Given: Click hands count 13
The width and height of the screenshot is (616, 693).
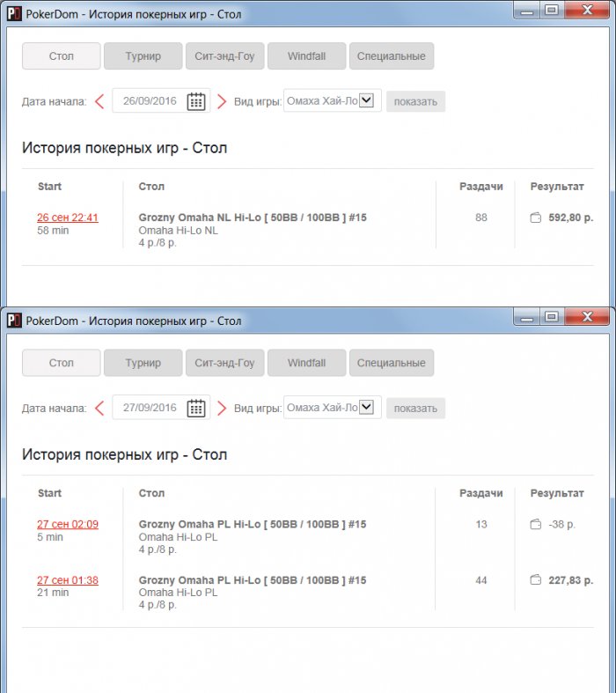Looking at the screenshot, I should point(480,524).
